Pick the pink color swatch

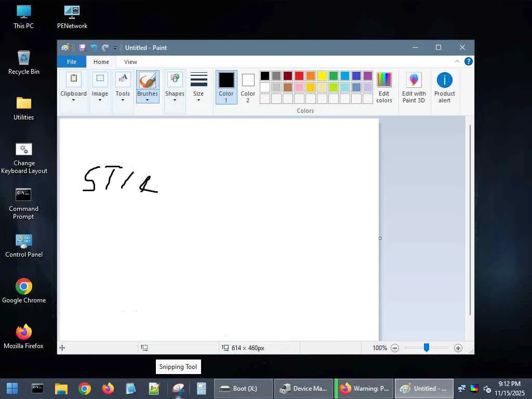pos(299,87)
